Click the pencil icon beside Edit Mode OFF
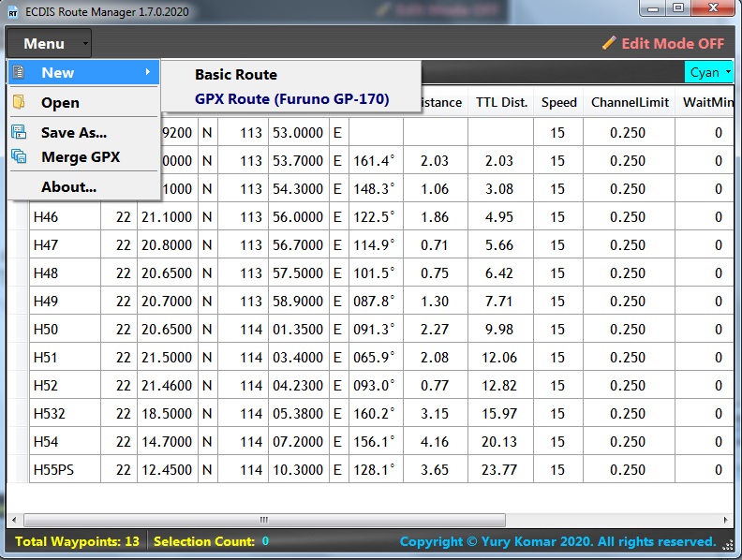The height and width of the screenshot is (560, 742). tap(609, 43)
